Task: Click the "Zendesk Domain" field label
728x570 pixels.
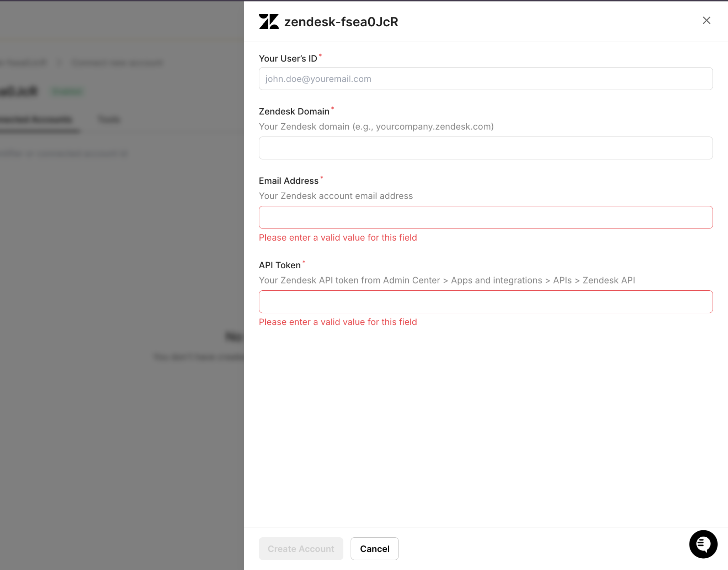Action: tap(294, 112)
